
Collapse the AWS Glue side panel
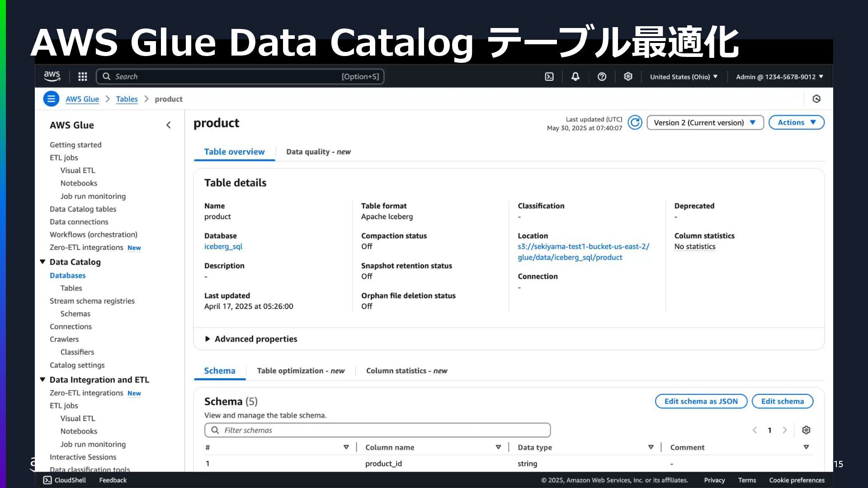point(168,125)
